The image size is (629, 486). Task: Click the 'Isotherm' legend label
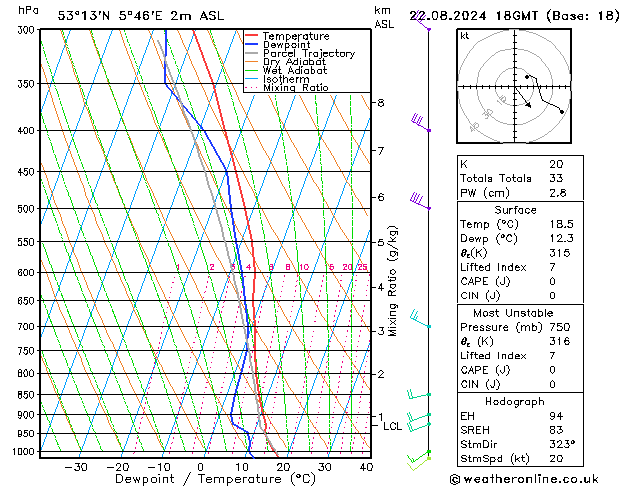click(x=286, y=79)
